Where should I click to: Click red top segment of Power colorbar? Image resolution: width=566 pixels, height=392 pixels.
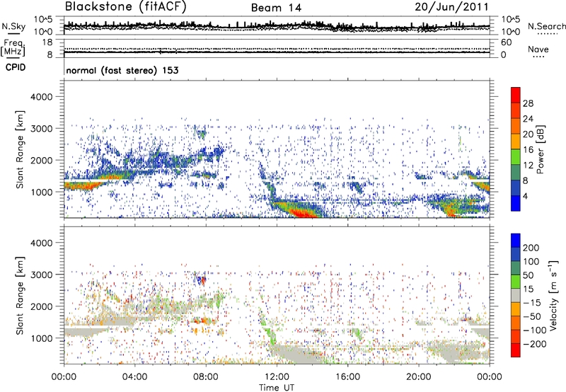point(516,95)
